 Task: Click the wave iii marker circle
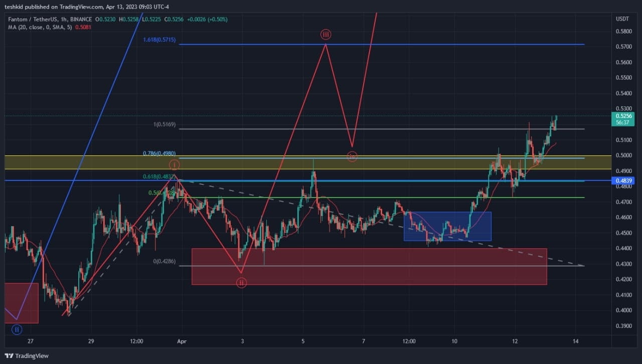pyautogui.click(x=326, y=35)
